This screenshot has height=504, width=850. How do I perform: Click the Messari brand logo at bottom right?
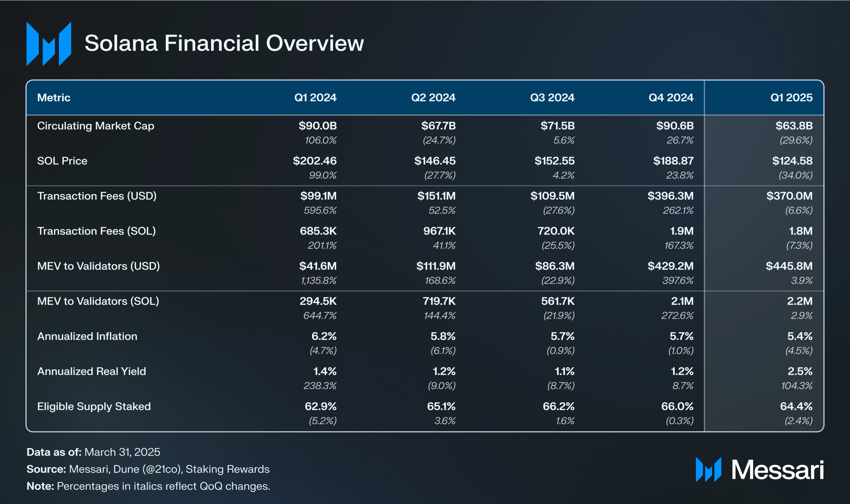pyautogui.click(x=759, y=470)
